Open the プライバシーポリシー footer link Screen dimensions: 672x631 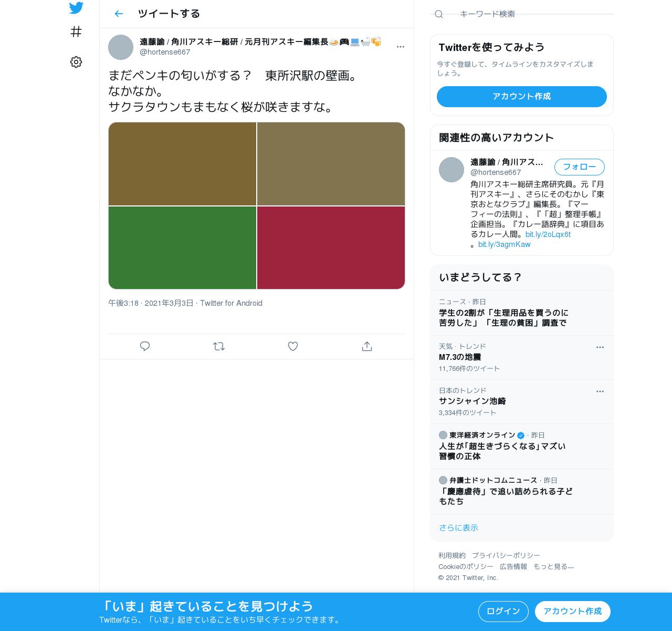pos(506,555)
